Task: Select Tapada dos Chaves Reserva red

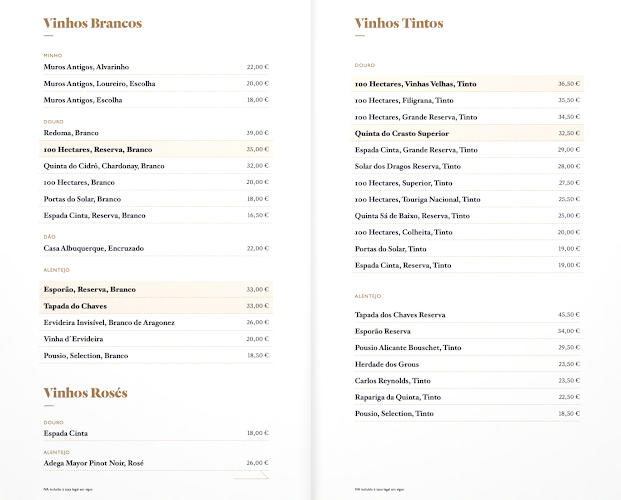Action: coord(400,315)
